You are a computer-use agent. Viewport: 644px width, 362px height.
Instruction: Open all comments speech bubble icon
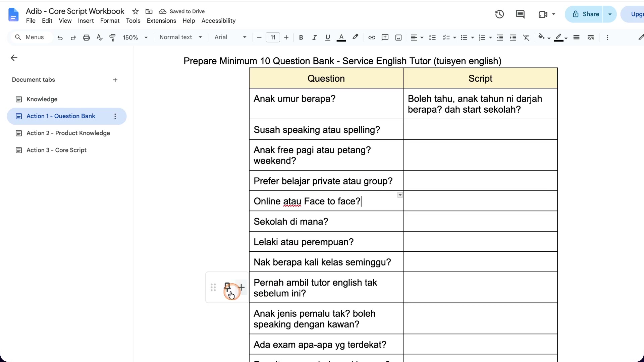[x=520, y=14]
